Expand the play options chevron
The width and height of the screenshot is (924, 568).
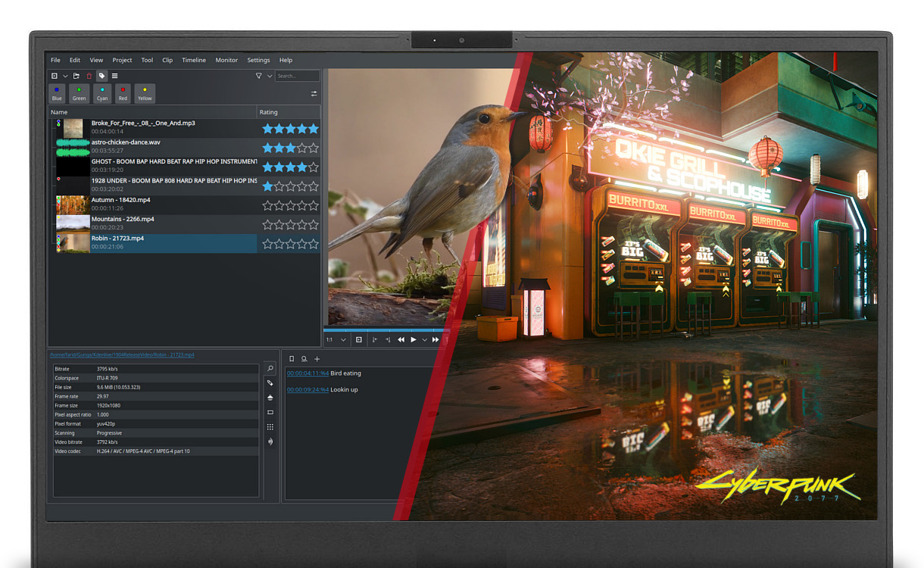pos(424,340)
